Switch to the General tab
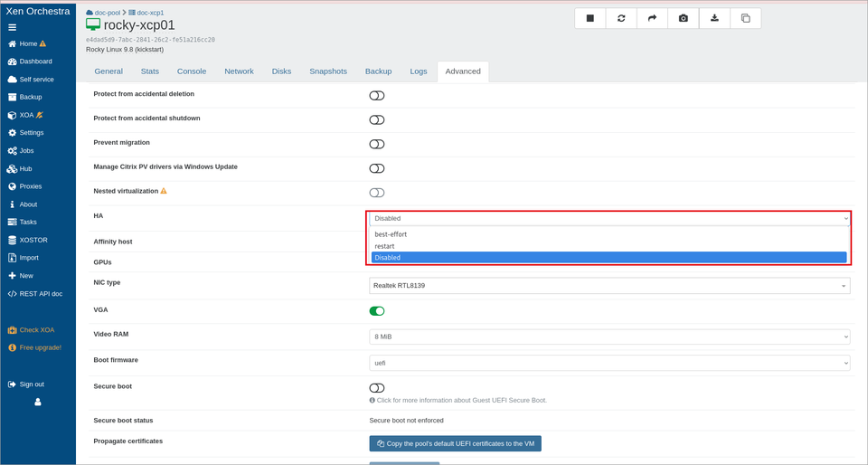 108,71
